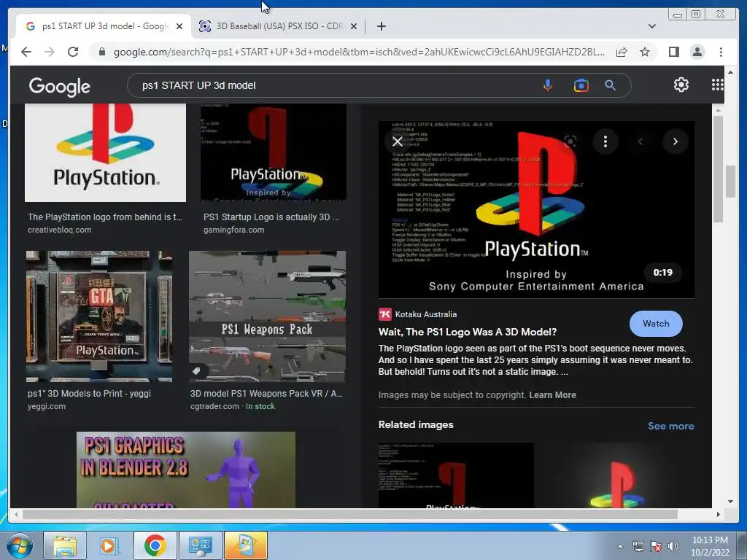The image size is (747, 560).
Task: Show hidden system tray icons
Action: tap(620, 546)
